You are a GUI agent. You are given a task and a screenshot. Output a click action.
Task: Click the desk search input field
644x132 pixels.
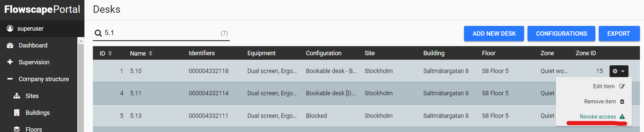pyautogui.click(x=161, y=33)
